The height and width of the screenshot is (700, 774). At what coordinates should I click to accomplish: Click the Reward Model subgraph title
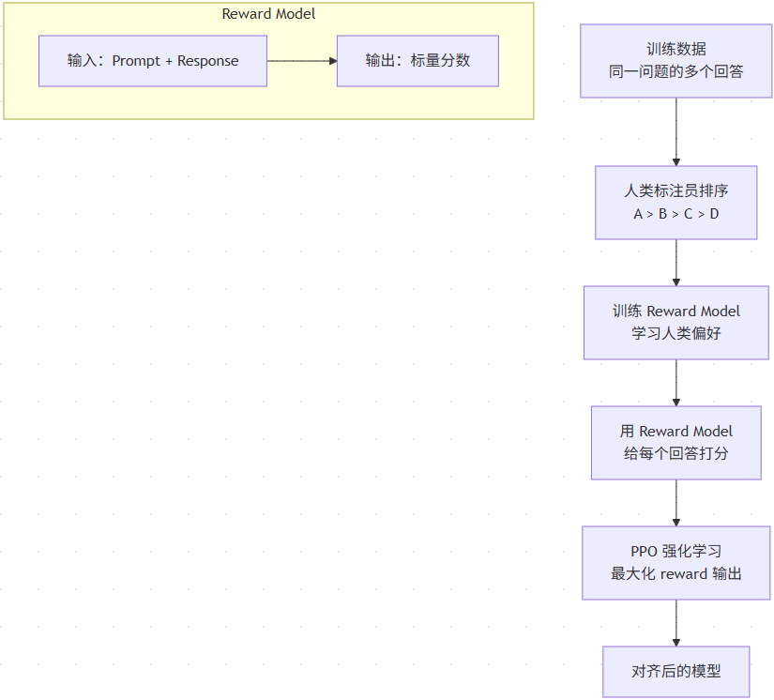click(268, 14)
